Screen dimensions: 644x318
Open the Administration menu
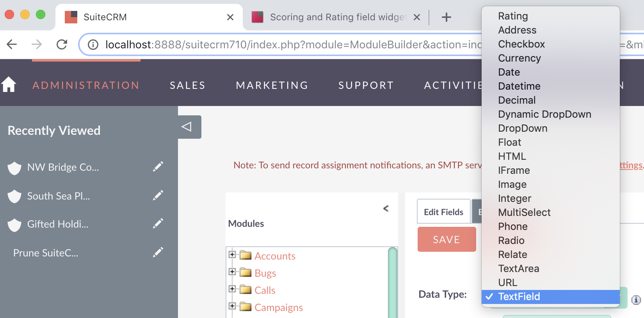click(x=86, y=85)
